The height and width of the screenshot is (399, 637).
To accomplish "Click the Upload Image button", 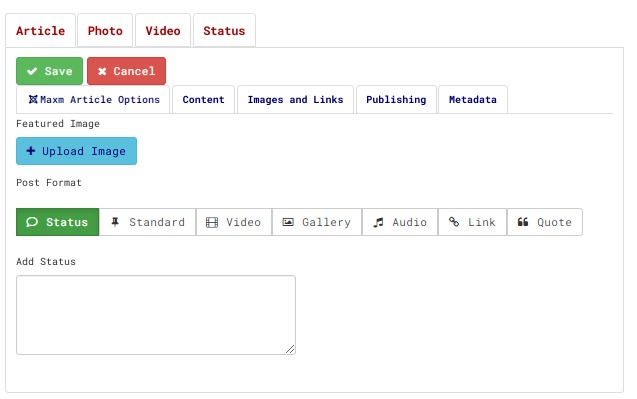I will point(76,151).
